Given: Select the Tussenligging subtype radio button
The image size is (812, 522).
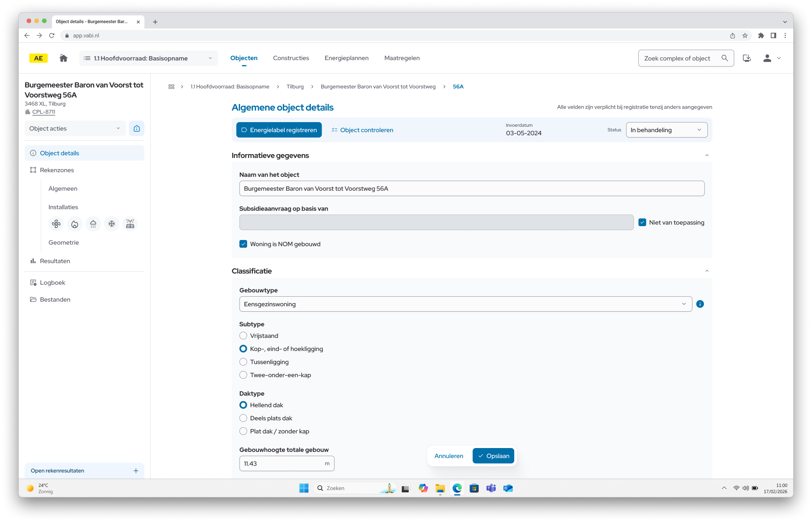Looking at the screenshot, I should pyautogui.click(x=243, y=362).
